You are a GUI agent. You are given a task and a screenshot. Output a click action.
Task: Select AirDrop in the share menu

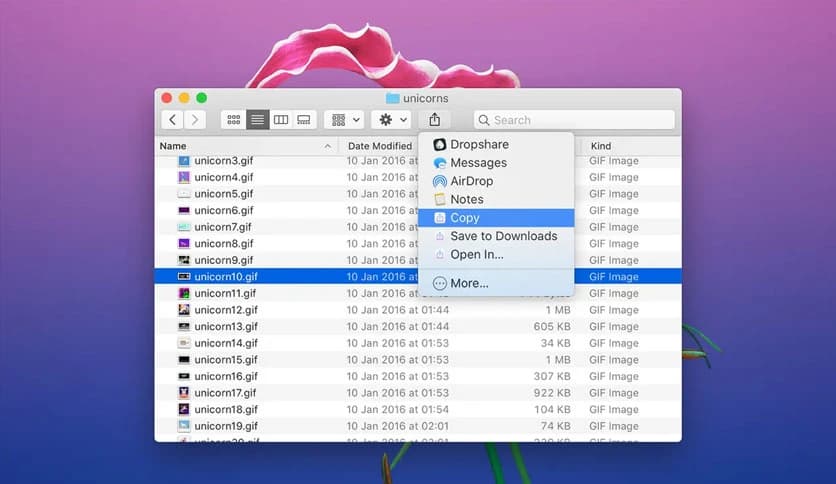[471, 181]
